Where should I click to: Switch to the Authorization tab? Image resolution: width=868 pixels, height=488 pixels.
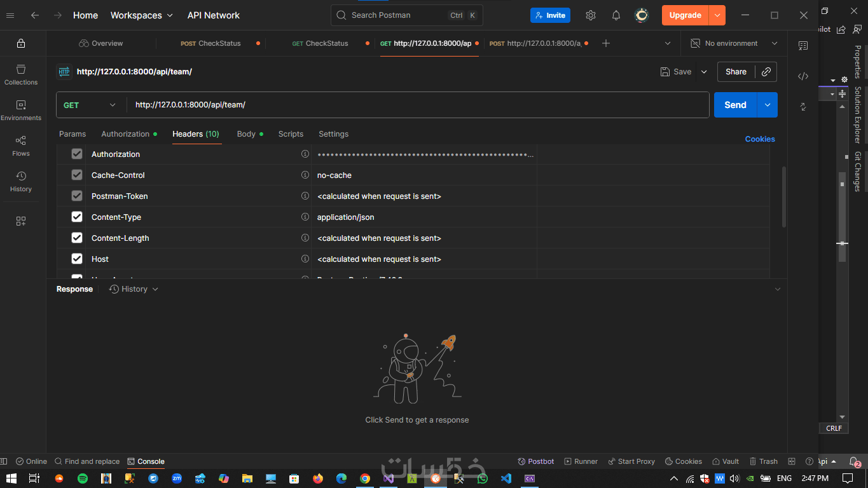(129, 134)
